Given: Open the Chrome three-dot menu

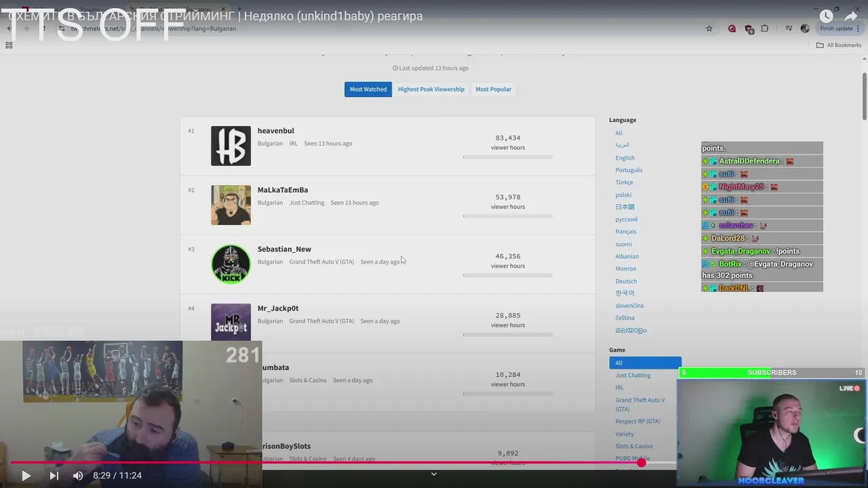Looking at the screenshot, I should pyautogui.click(x=859, y=28).
